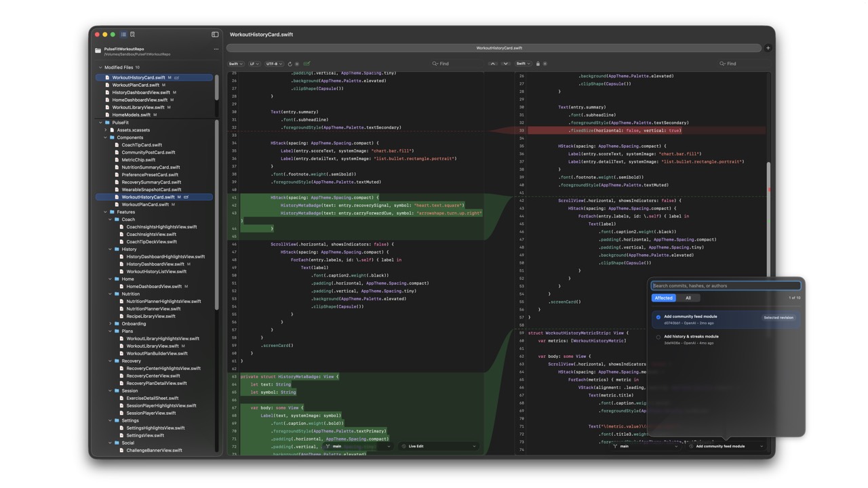The image size is (868, 488).
Task: Click the diff indicator icon beside WorkoutHistoryCard.swift in Modified Files
Action: coord(176,78)
